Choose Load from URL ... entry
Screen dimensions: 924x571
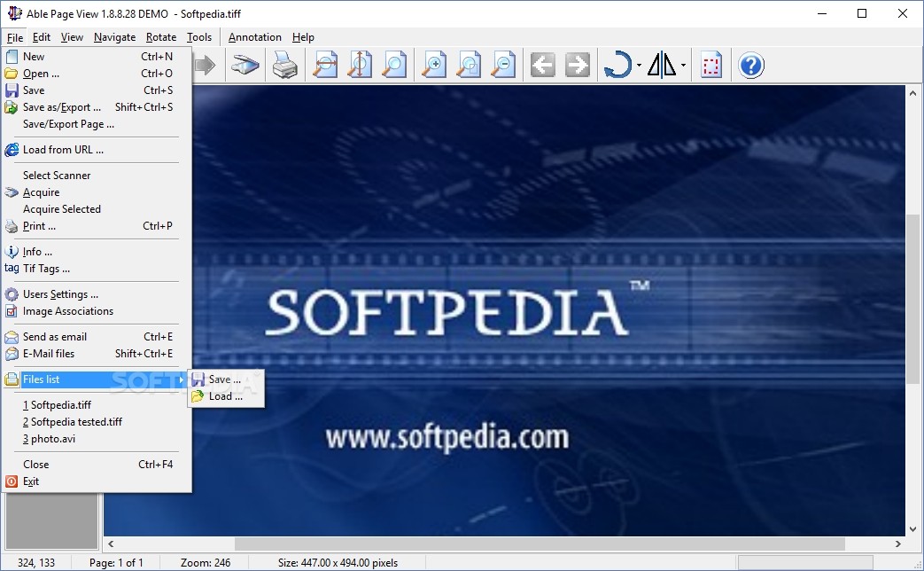coord(97,150)
